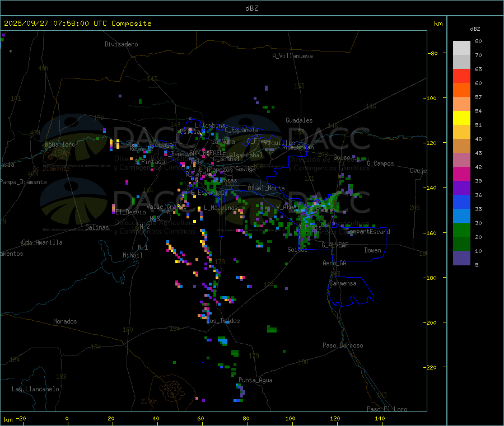This screenshot has height=426, width=504.
Task: Click the Morados location label
Action: (66, 321)
